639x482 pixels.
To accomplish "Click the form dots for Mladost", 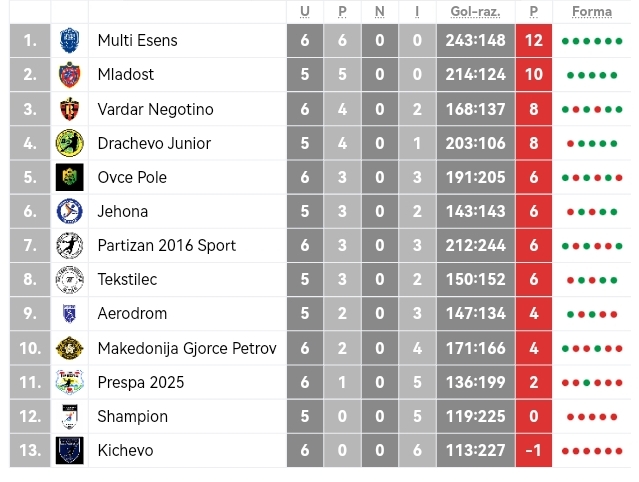I will 591,75.
